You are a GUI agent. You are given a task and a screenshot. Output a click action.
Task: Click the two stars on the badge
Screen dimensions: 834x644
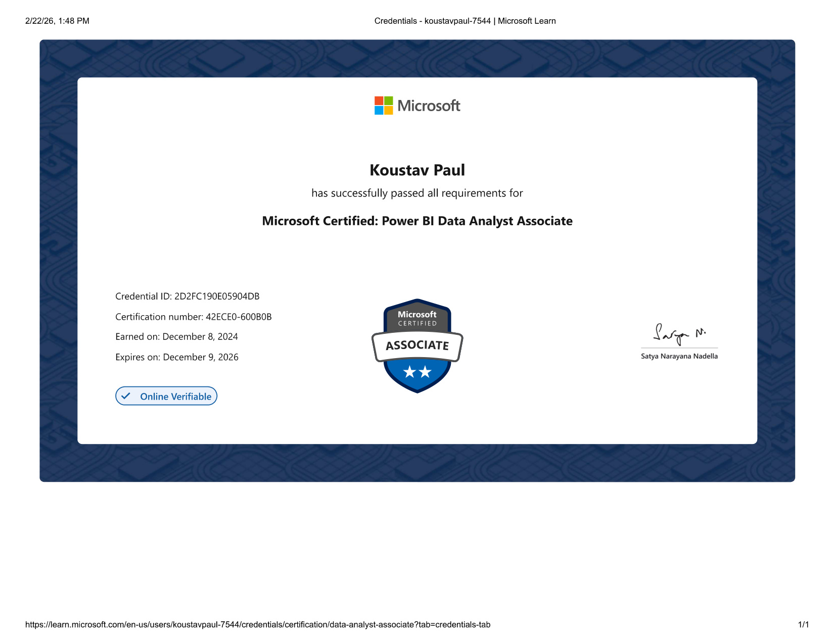click(x=418, y=372)
